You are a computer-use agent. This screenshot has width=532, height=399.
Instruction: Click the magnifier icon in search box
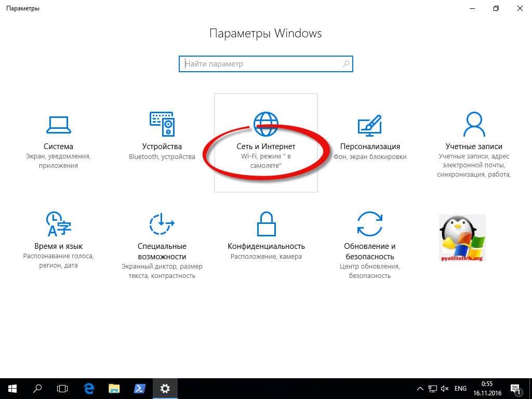point(345,64)
